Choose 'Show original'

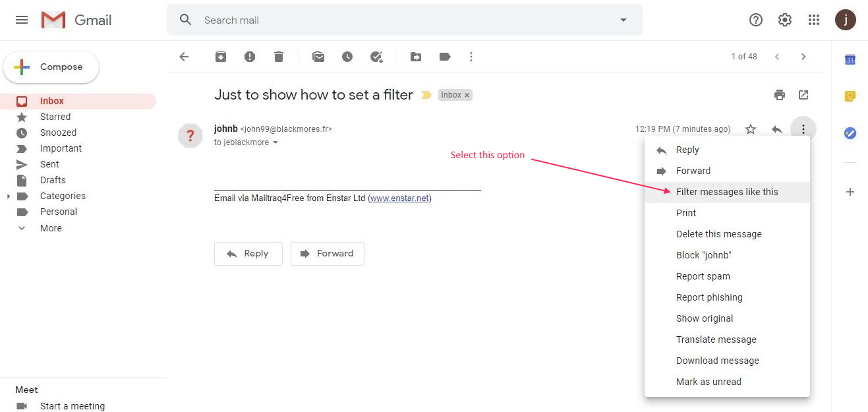727,318
